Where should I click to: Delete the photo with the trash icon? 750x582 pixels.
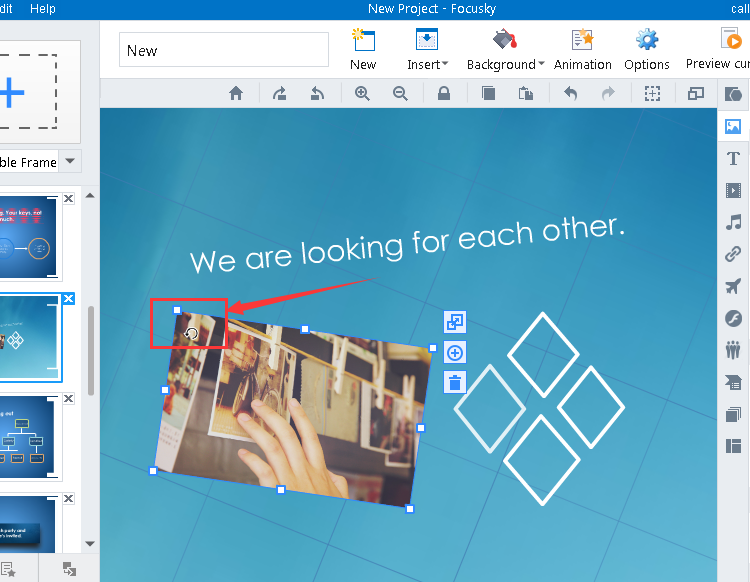click(455, 383)
